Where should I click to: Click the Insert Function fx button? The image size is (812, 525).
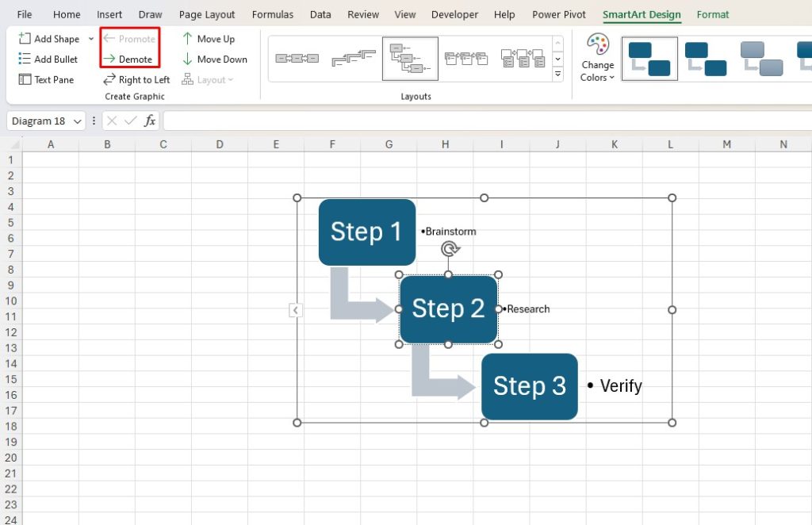150,121
